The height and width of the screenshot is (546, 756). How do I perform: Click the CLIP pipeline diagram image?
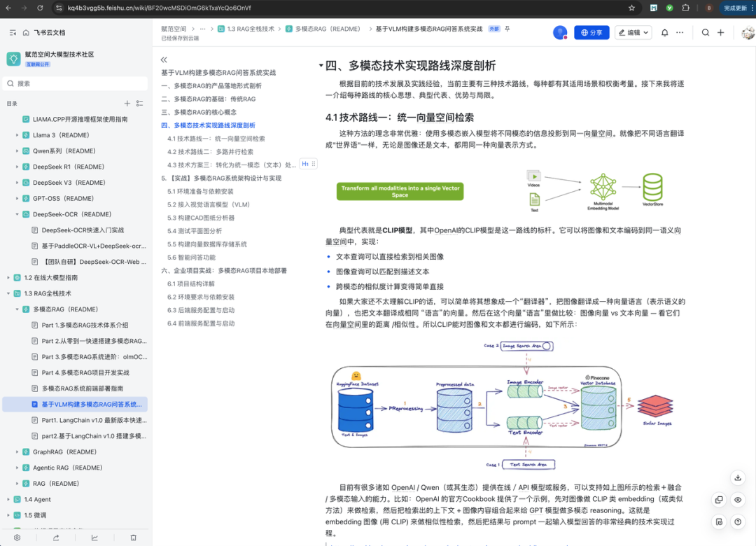501,405
